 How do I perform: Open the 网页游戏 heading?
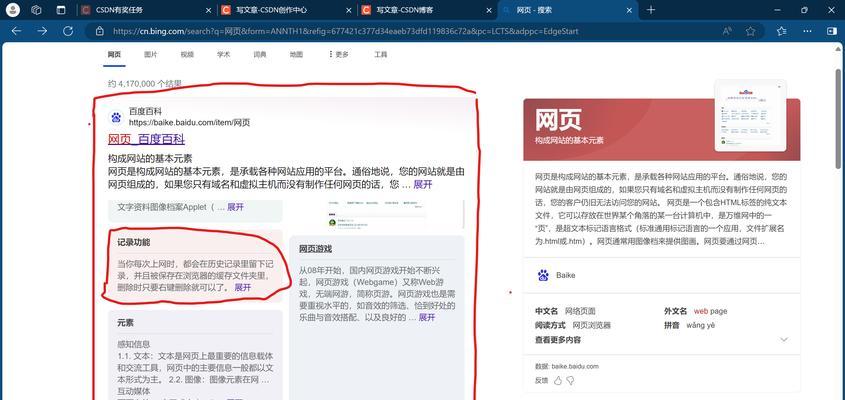(316, 249)
